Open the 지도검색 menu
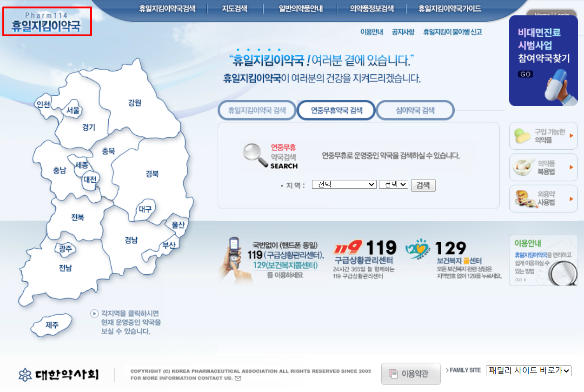The width and height of the screenshot is (584, 392). (234, 8)
